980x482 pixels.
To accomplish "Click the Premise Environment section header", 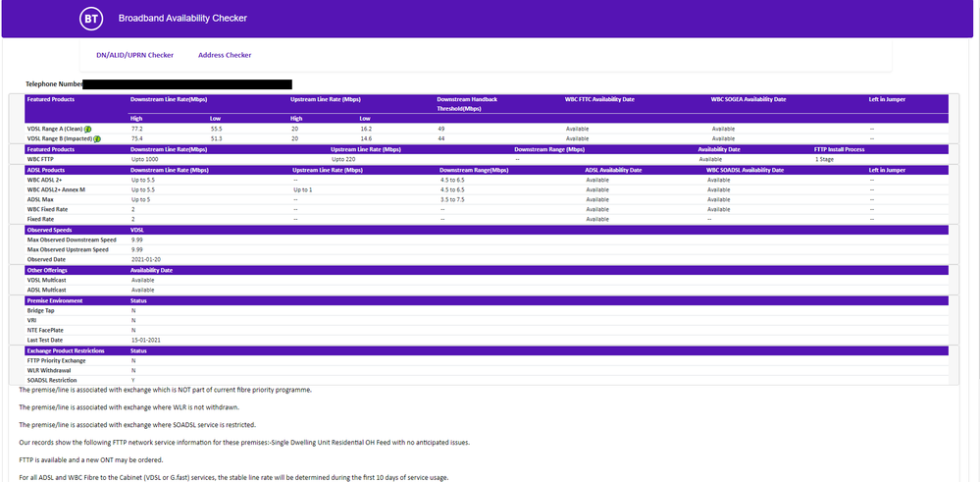I will (x=55, y=300).
